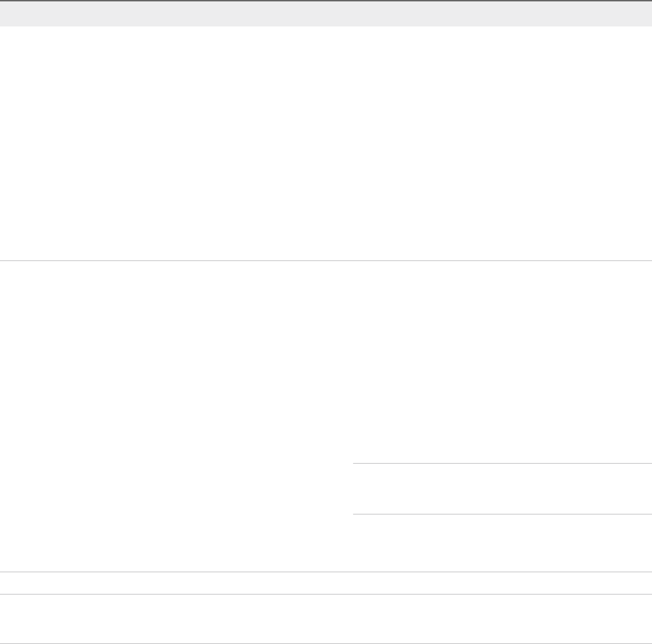Select the thin empty row near the bottom
This screenshot has width=652, height=644.
pyautogui.click(x=326, y=583)
